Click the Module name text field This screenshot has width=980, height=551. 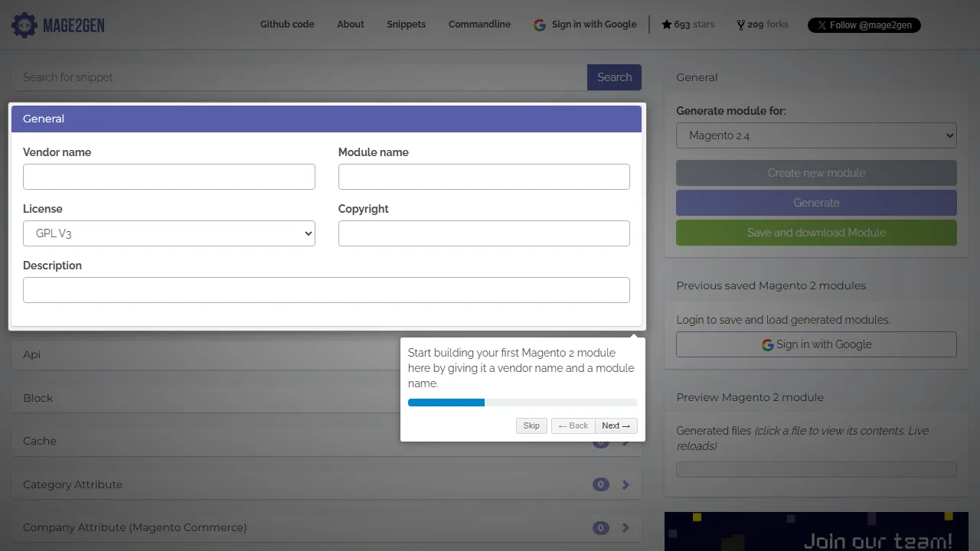click(484, 177)
